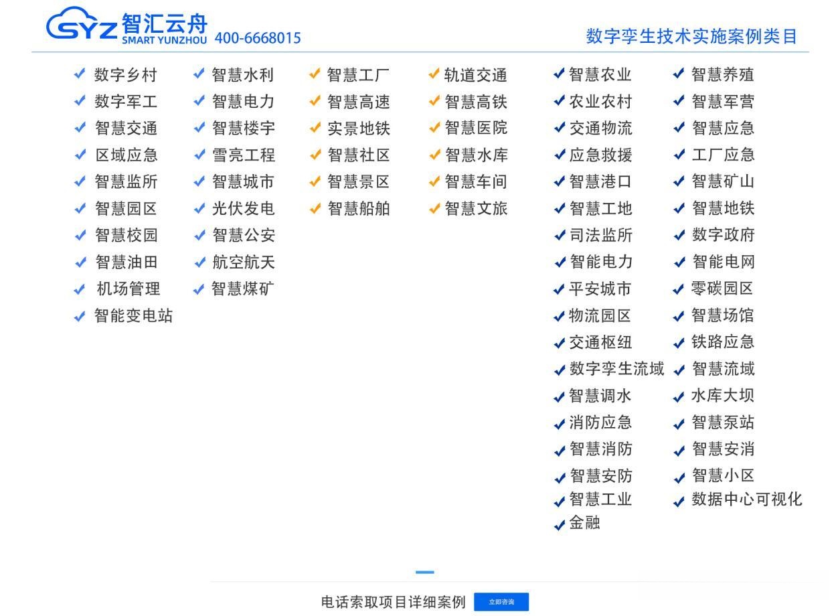This screenshot has width=840, height=616.
Task: Open the 智慧水利 category
Action: pyautogui.click(x=244, y=75)
